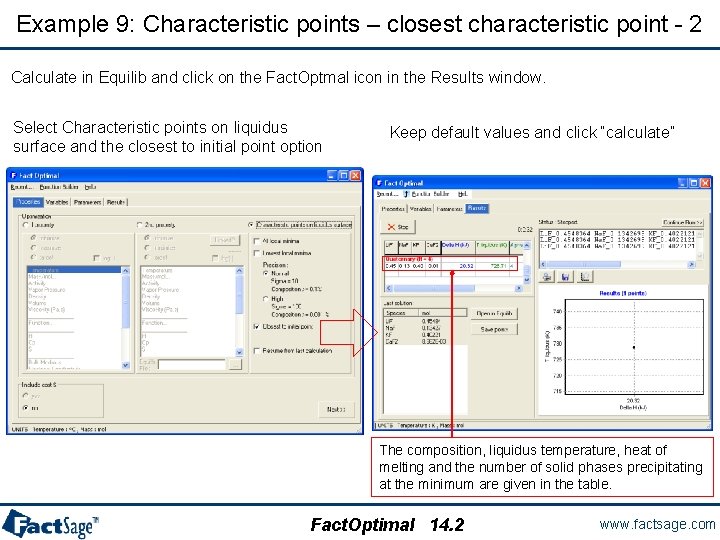720x540 pixels.
Task: Check the Lowest local minima box
Action: [257, 253]
